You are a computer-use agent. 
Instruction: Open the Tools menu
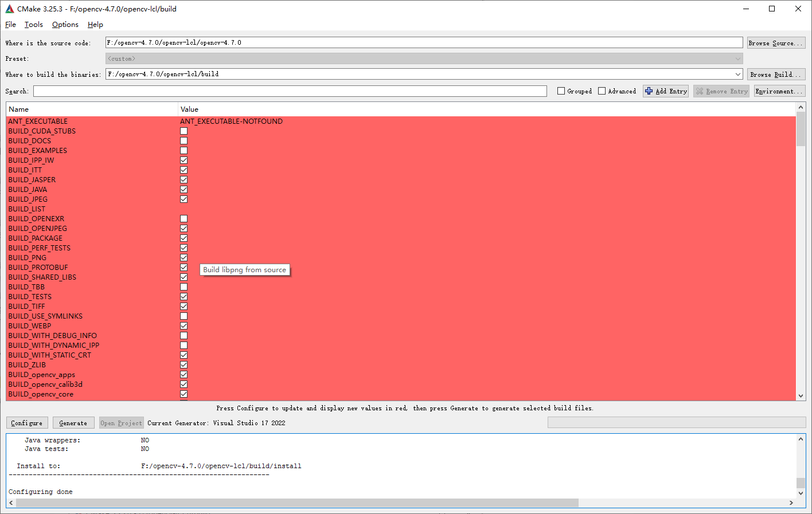pos(33,24)
